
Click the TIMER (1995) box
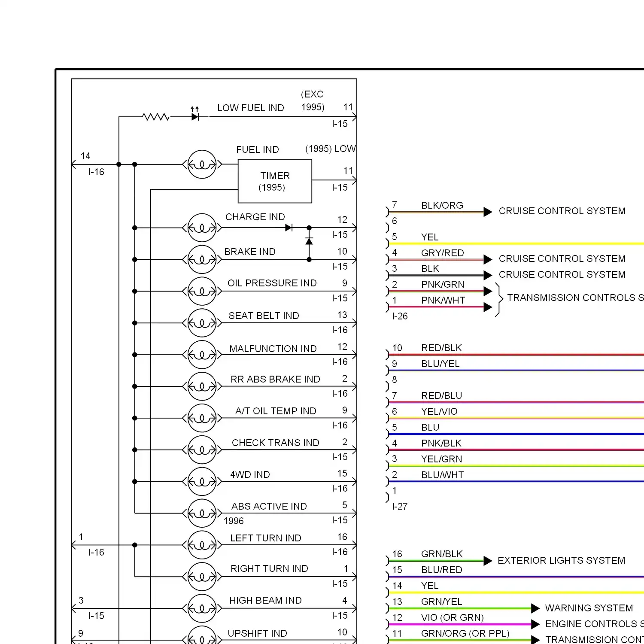(x=275, y=181)
